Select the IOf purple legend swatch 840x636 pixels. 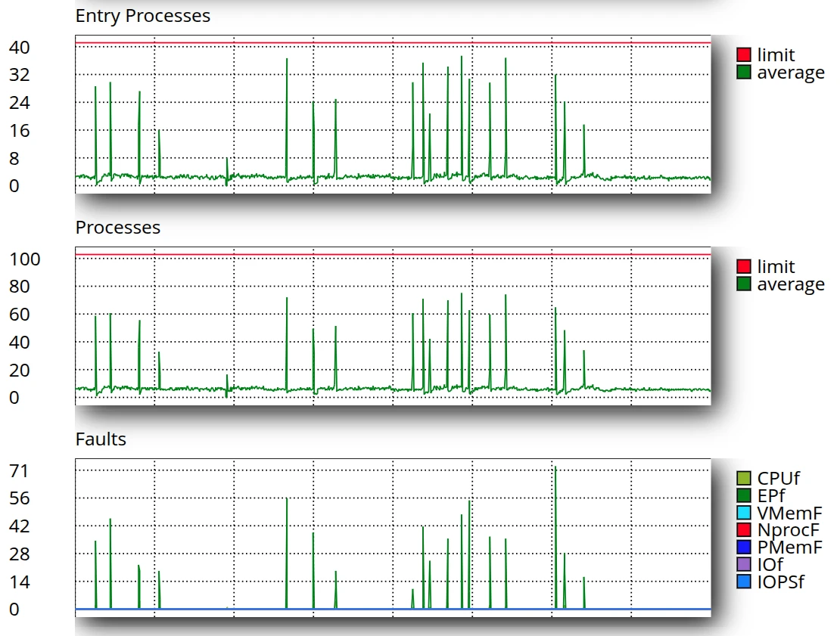click(x=743, y=565)
